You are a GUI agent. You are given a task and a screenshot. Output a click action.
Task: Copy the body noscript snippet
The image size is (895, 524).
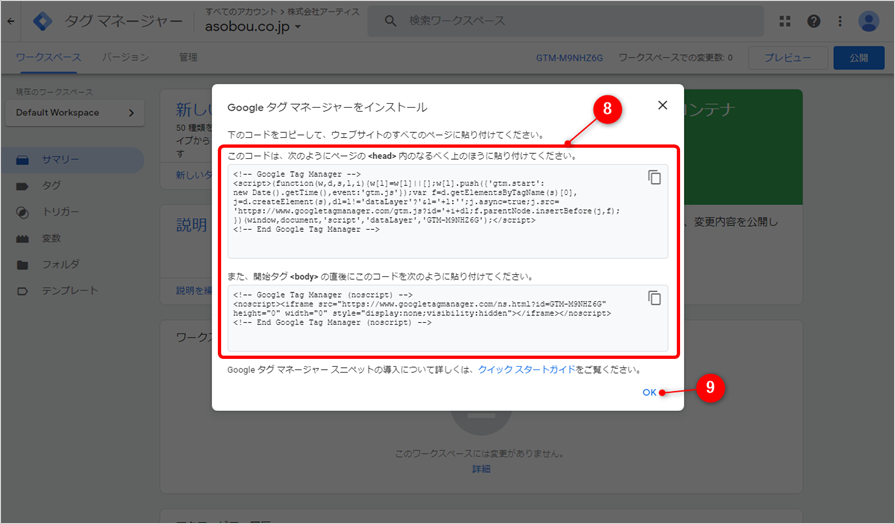click(x=654, y=298)
